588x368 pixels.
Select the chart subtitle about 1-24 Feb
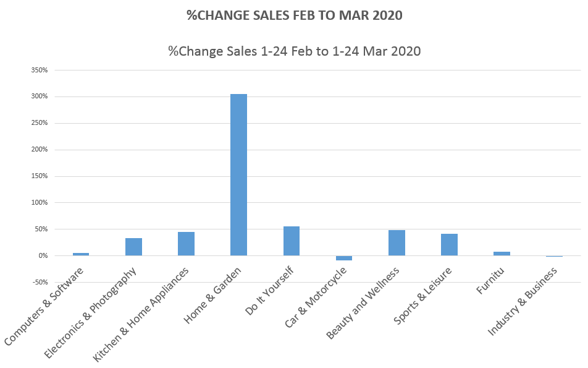tap(294, 51)
